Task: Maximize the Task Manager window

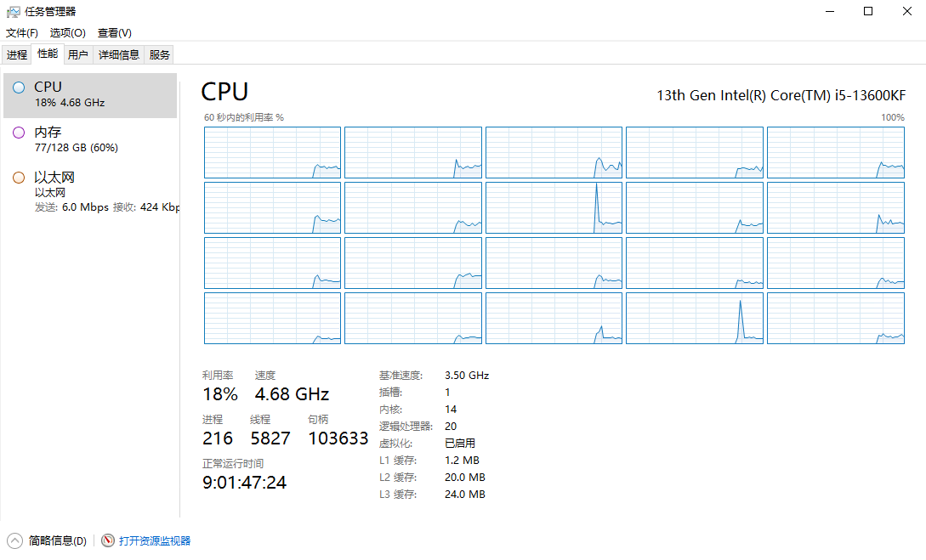Action: [868, 12]
